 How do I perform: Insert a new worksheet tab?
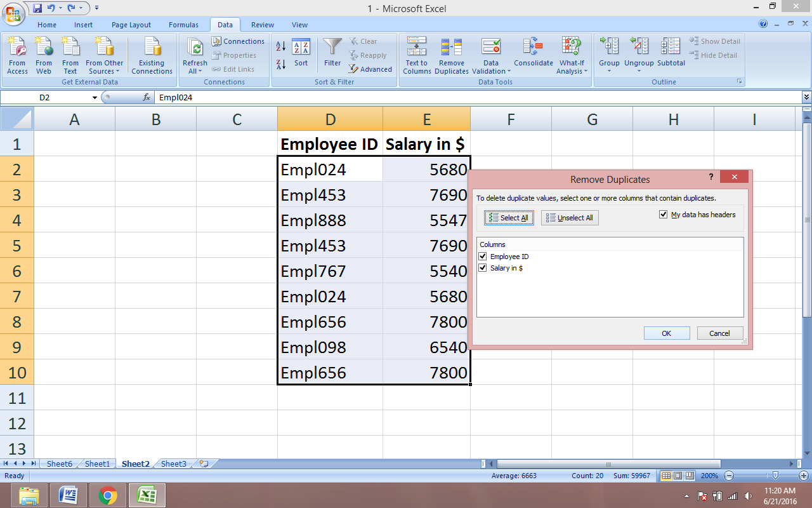click(204, 464)
